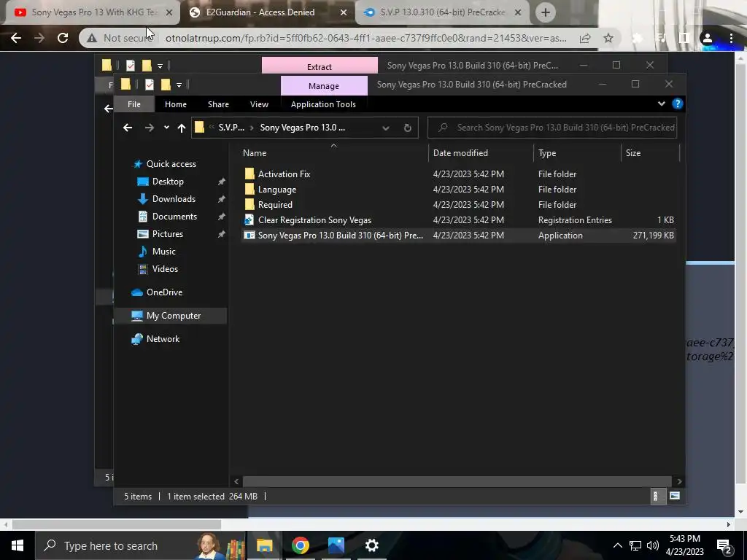Open Chrome profile avatar
This screenshot has width=747, height=560.
click(x=708, y=38)
